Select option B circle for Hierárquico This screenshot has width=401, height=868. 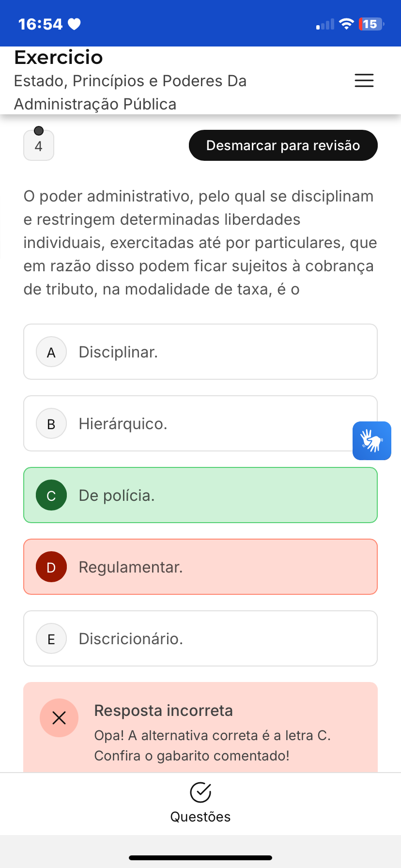click(51, 424)
